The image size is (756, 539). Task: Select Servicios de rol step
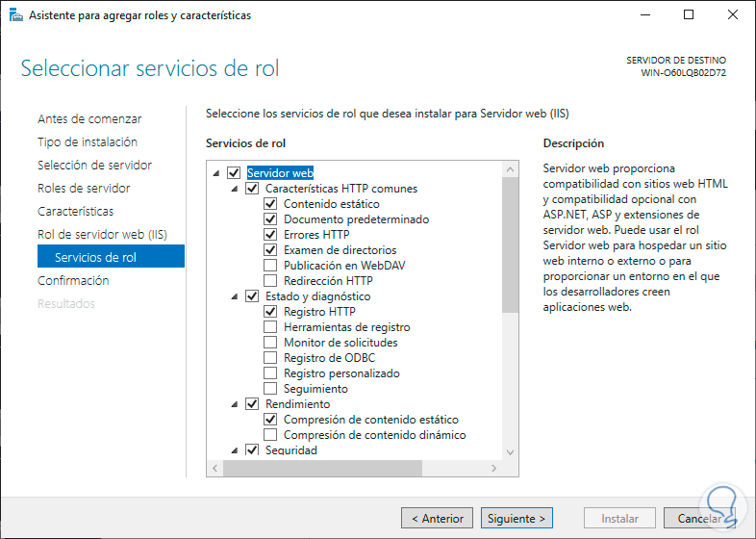[x=111, y=256]
